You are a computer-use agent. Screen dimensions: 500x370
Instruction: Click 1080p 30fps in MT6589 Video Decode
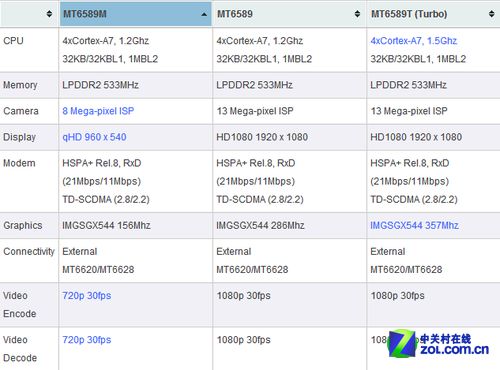(x=243, y=340)
